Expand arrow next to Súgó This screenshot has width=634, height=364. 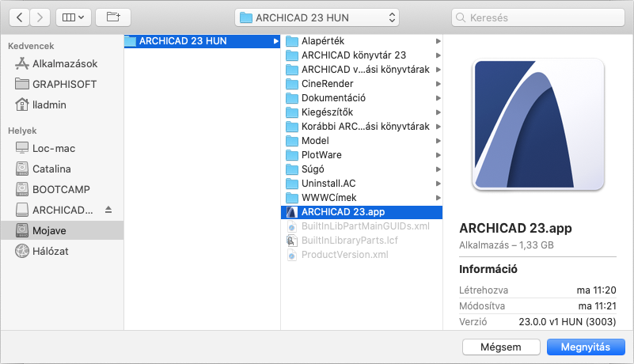pos(438,169)
